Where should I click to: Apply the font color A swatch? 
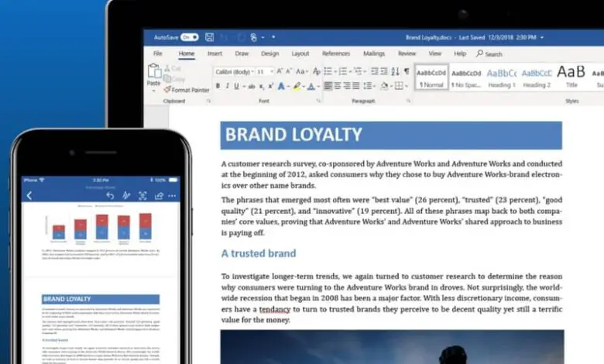point(311,86)
